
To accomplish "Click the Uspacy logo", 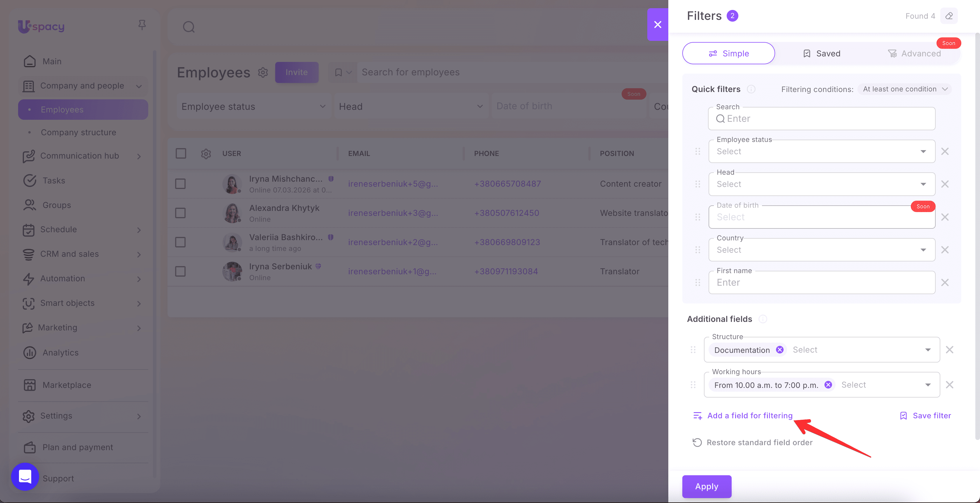I will 41,26.
